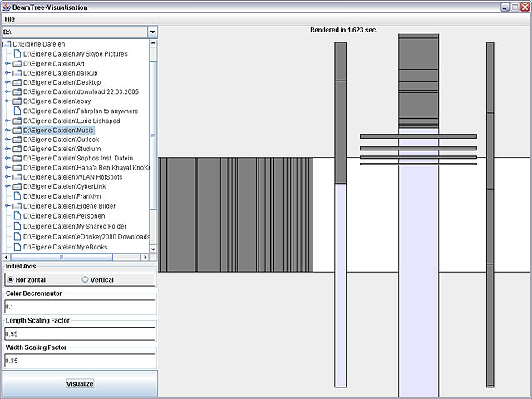Click the tree horizontal scroll left arrow
The height and width of the screenshot is (399, 532).
(7, 257)
